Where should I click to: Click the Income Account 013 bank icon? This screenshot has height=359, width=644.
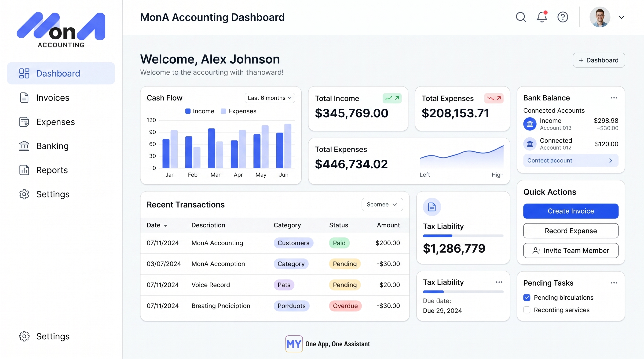click(530, 124)
